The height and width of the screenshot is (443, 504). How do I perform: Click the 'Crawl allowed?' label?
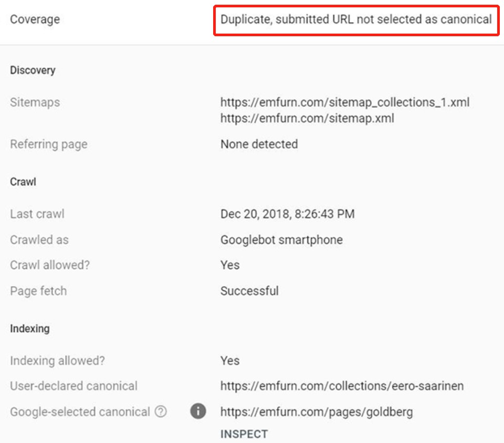pyautogui.click(x=50, y=265)
